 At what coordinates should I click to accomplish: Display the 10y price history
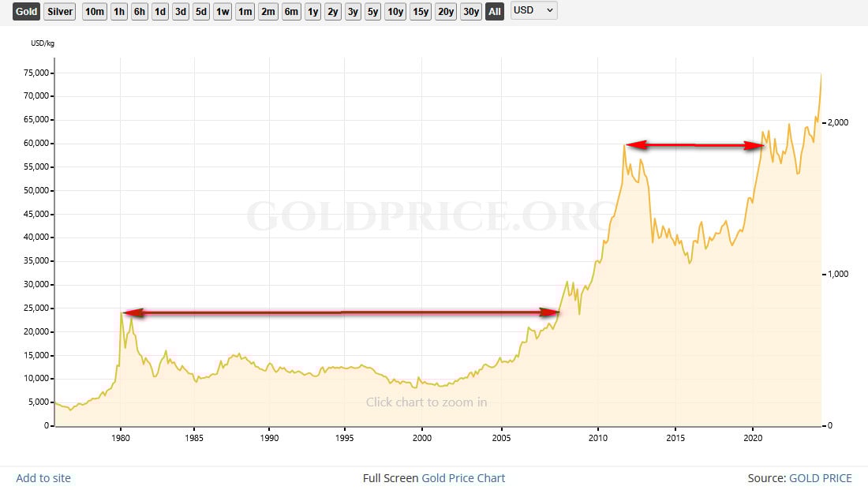(395, 12)
